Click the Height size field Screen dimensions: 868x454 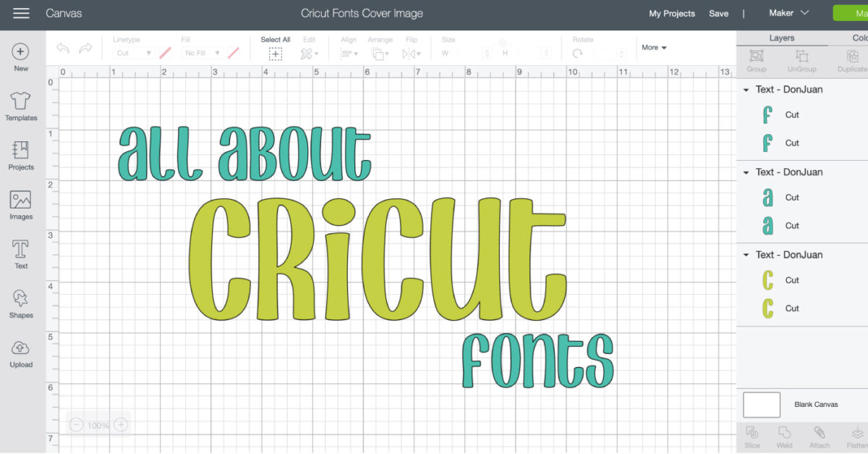click(528, 54)
